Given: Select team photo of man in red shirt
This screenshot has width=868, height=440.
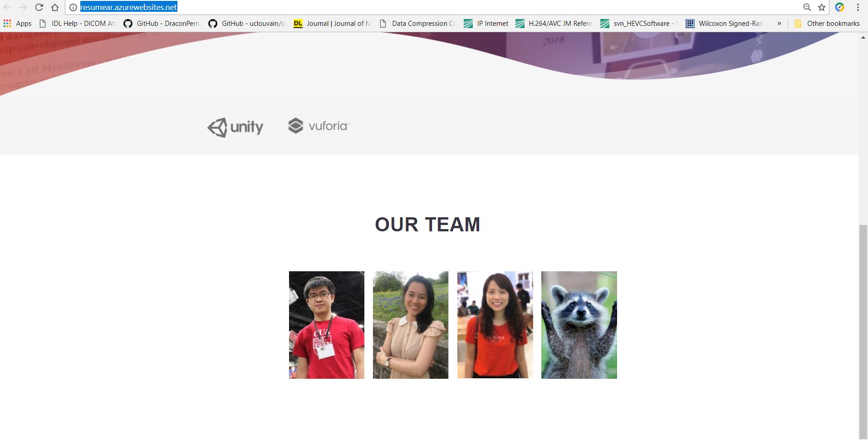Looking at the screenshot, I should click(x=327, y=325).
